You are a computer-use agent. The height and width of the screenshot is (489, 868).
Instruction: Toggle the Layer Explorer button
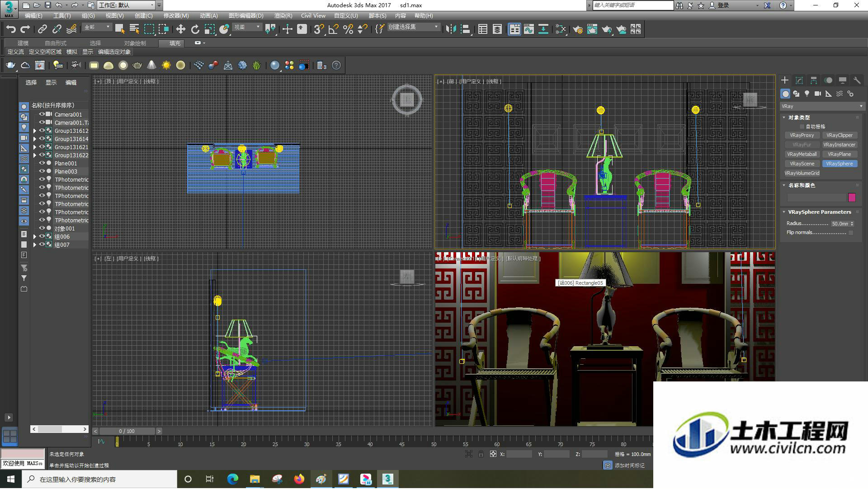click(497, 29)
